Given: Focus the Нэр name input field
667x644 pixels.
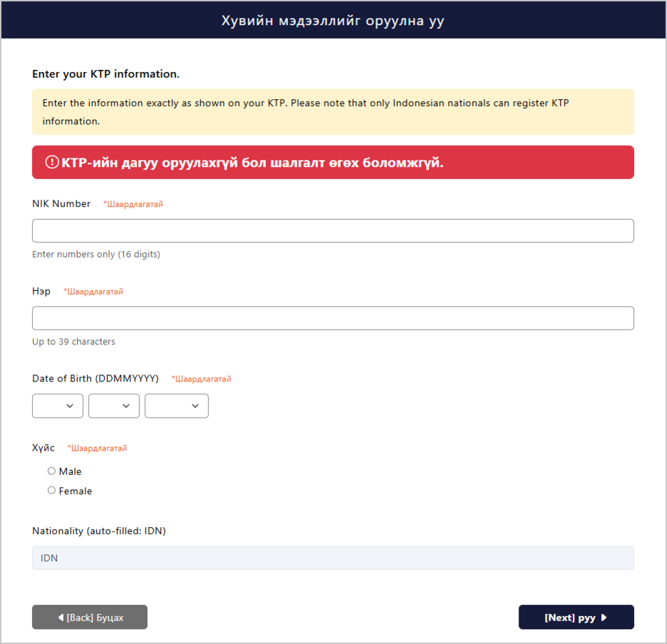Looking at the screenshot, I should [x=333, y=318].
